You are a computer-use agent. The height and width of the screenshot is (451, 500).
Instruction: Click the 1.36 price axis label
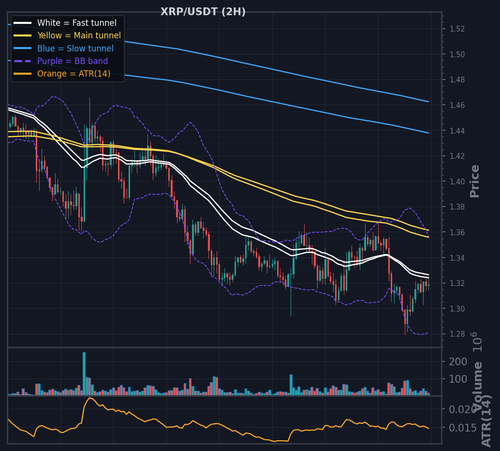(457, 232)
